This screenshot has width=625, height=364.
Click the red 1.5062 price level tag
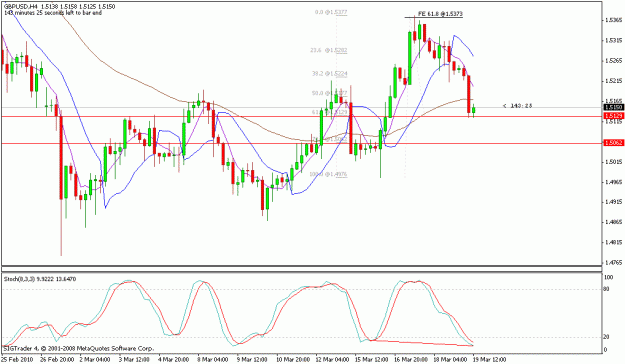tap(614, 143)
